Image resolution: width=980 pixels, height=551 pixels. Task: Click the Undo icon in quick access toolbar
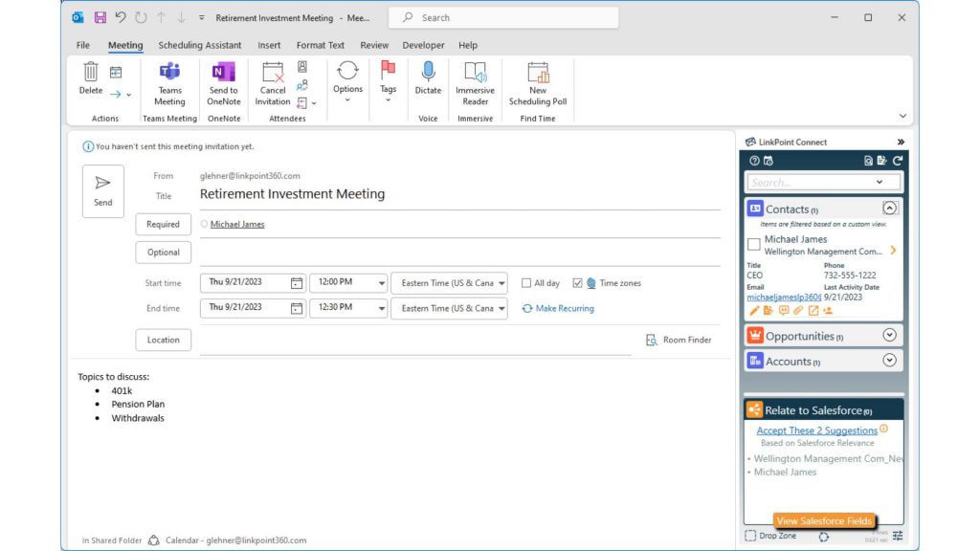coord(121,17)
